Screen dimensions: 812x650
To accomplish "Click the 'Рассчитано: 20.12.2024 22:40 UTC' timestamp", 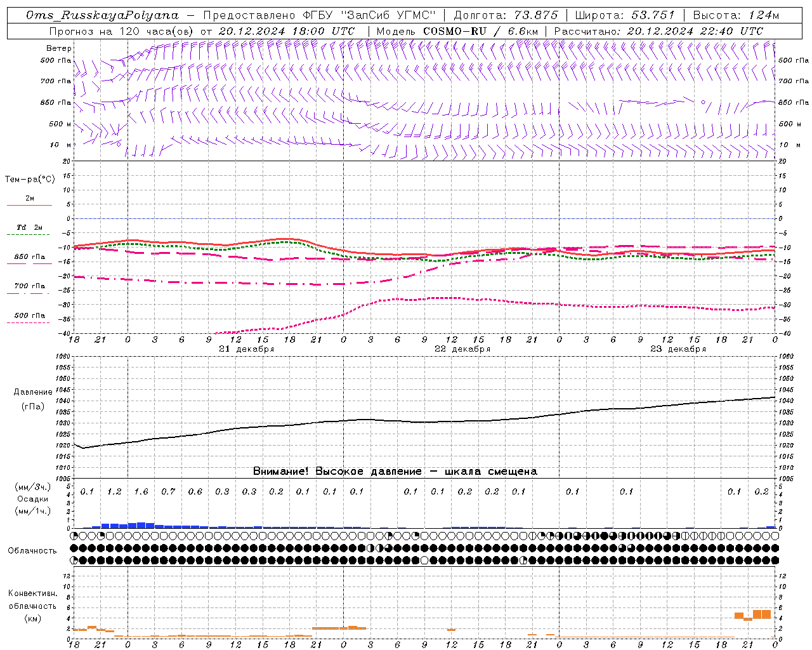I will pos(658,31).
